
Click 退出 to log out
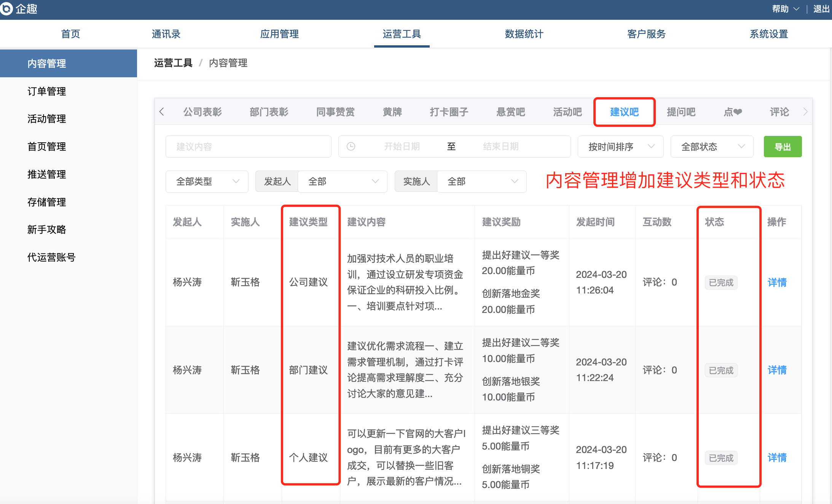pyautogui.click(x=821, y=9)
